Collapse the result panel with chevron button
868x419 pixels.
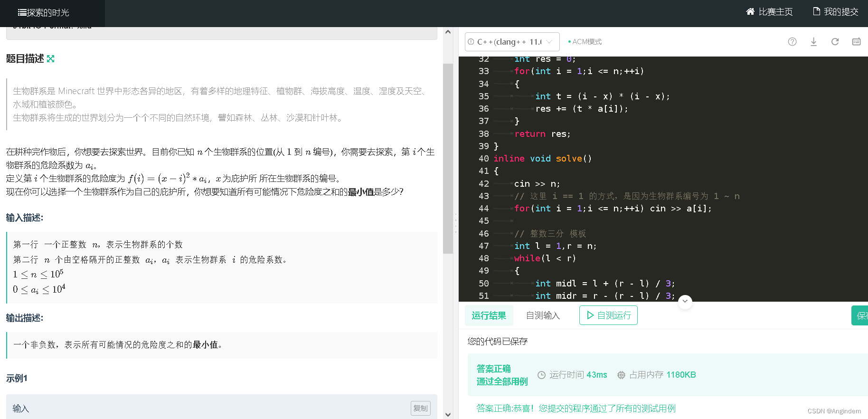(685, 302)
